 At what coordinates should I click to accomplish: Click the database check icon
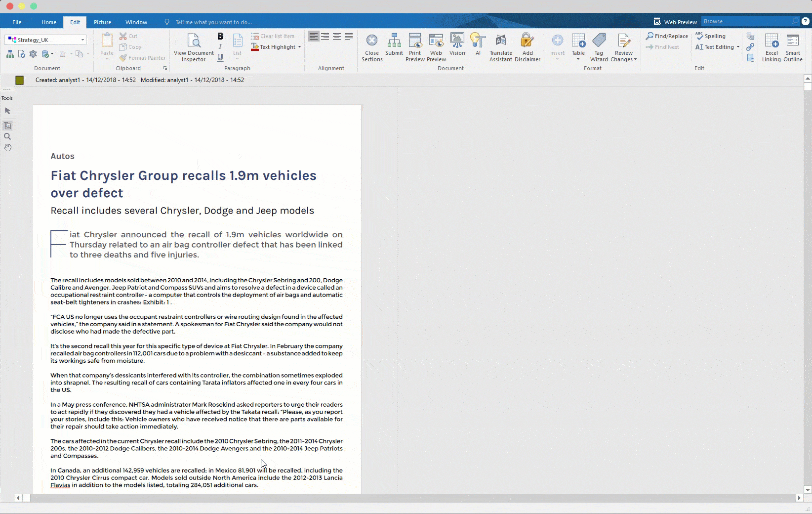(45, 54)
